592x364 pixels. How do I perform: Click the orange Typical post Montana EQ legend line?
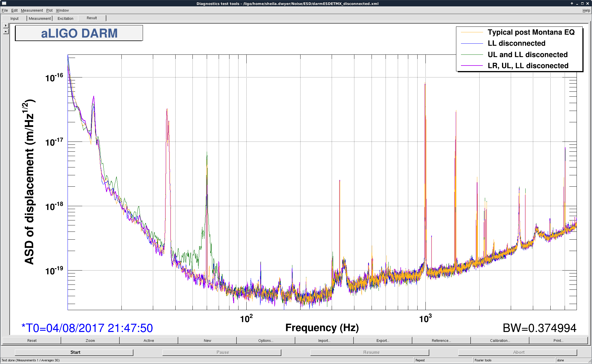(x=472, y=32)
